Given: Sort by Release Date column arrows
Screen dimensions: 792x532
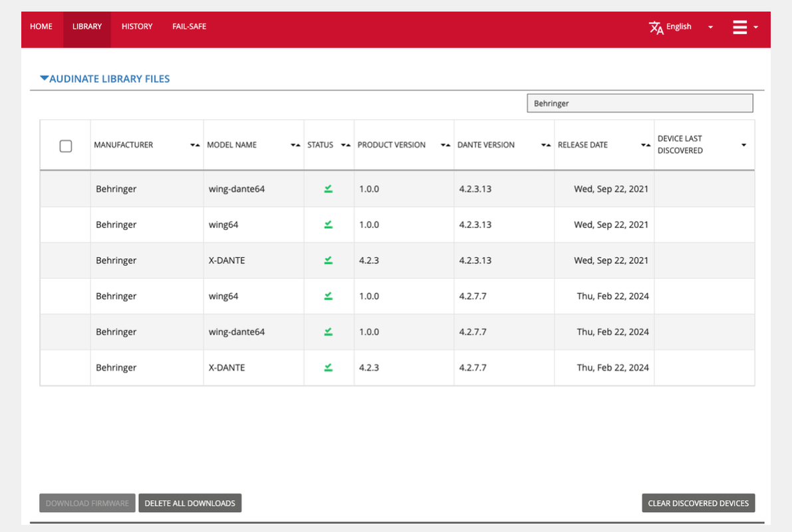Looking at the screenshot, I should tap(646, 146).
